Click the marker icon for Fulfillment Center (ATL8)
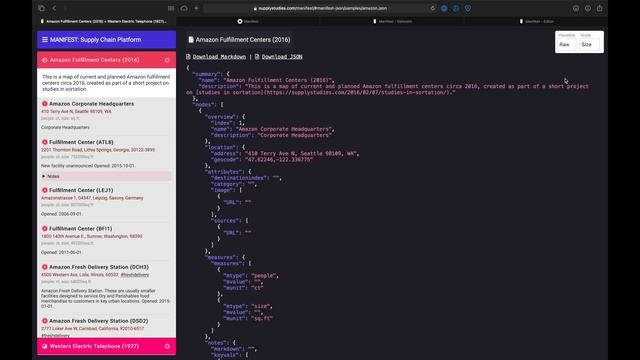 45,142
